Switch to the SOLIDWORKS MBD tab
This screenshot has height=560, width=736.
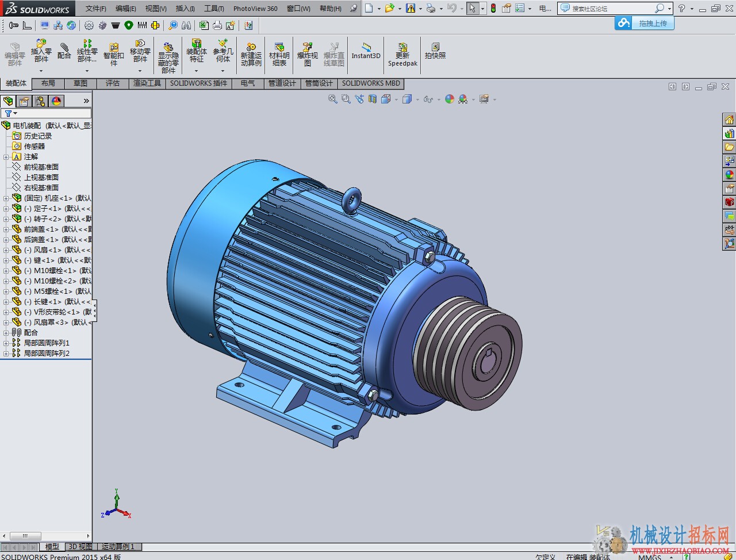click(371, 83)
